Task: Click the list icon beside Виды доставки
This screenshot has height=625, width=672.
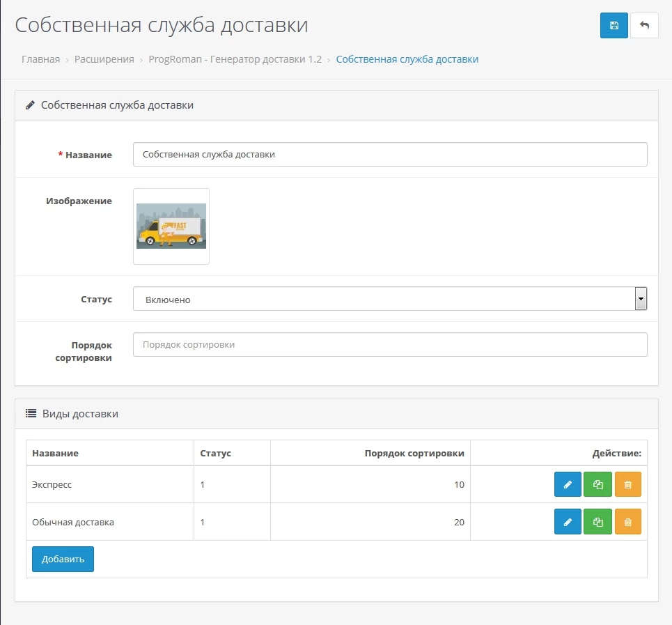Action: point(31,414)
